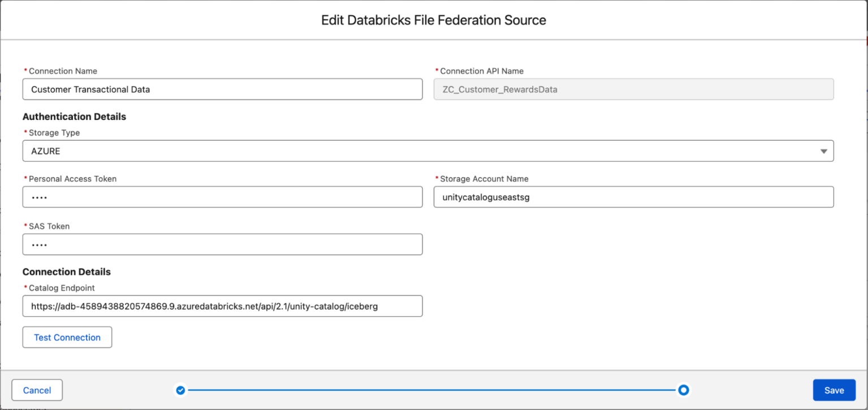The width and height of the screenshot is (868, 410).
Task: Click the required asterisk next to SAS Token
Action: [25, 226]
